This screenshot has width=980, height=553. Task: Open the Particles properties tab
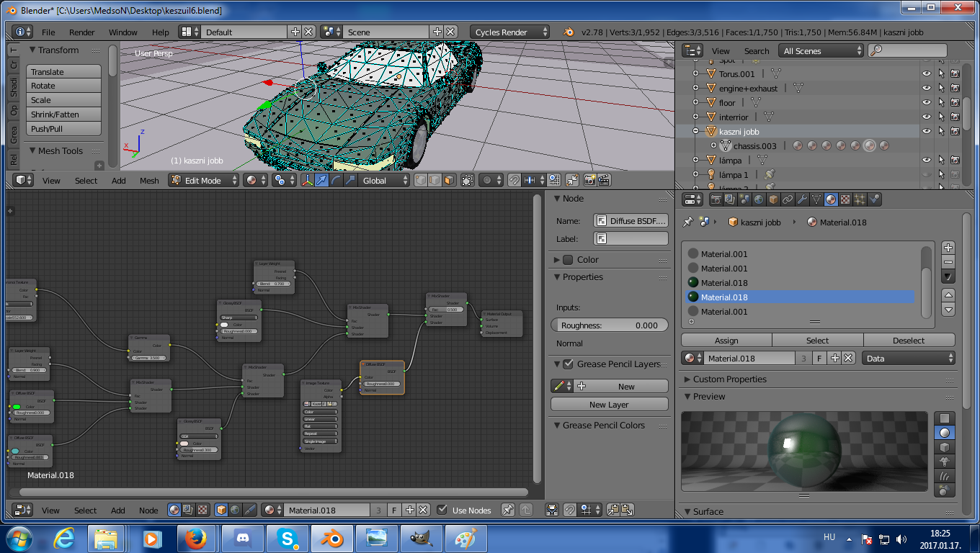click(x=860, y=199)
